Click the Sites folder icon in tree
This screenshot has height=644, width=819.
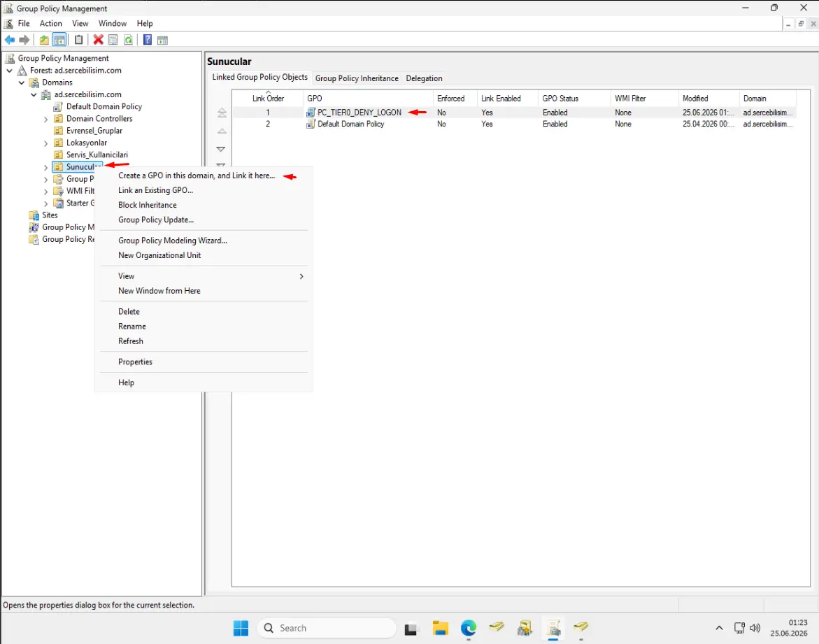coord(34,215)
